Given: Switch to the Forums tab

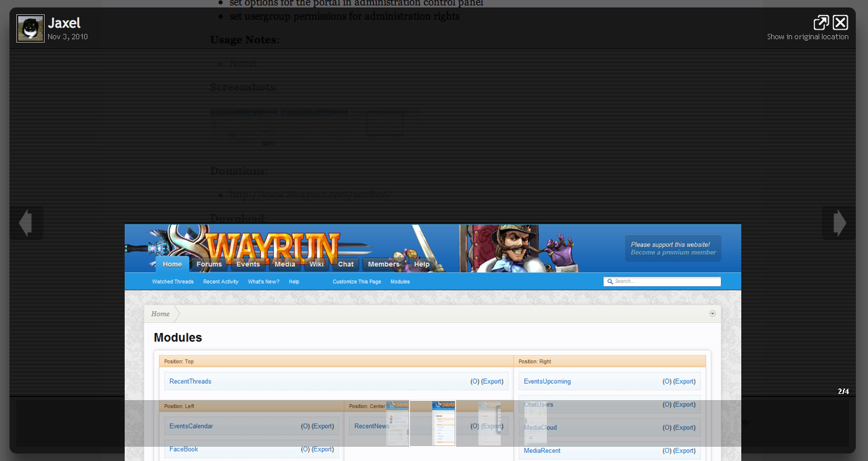Looking at the screenshot, I should pos(209,264).
